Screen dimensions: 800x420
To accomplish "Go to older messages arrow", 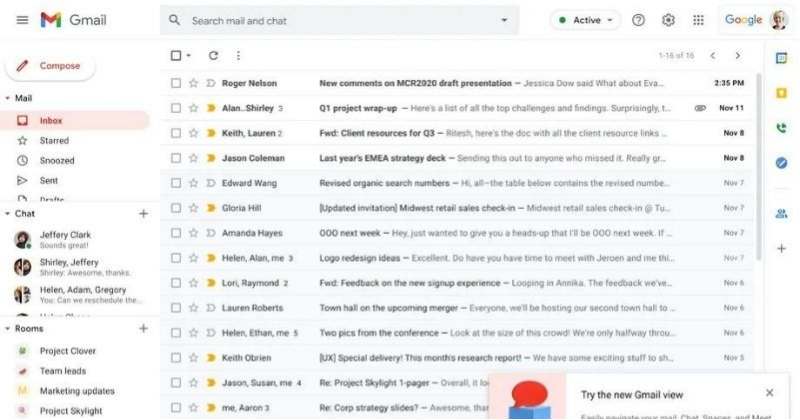I will (738, 56).
